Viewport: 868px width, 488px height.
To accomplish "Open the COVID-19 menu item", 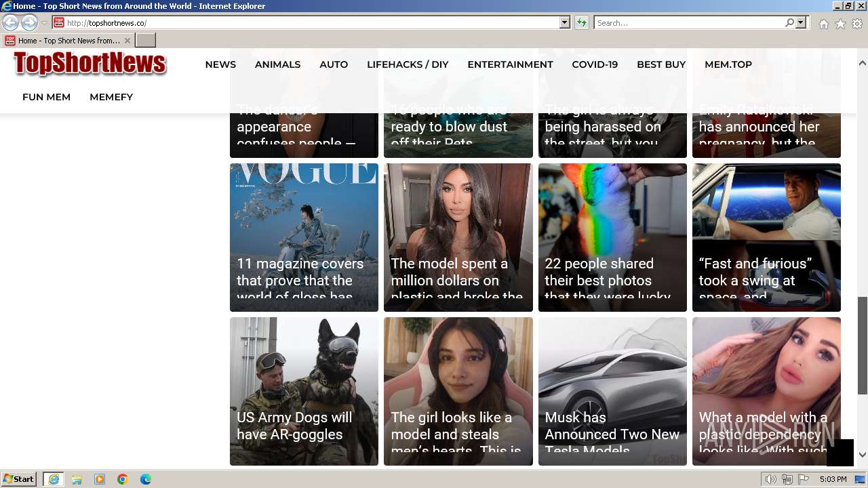I will coord(595,64).
